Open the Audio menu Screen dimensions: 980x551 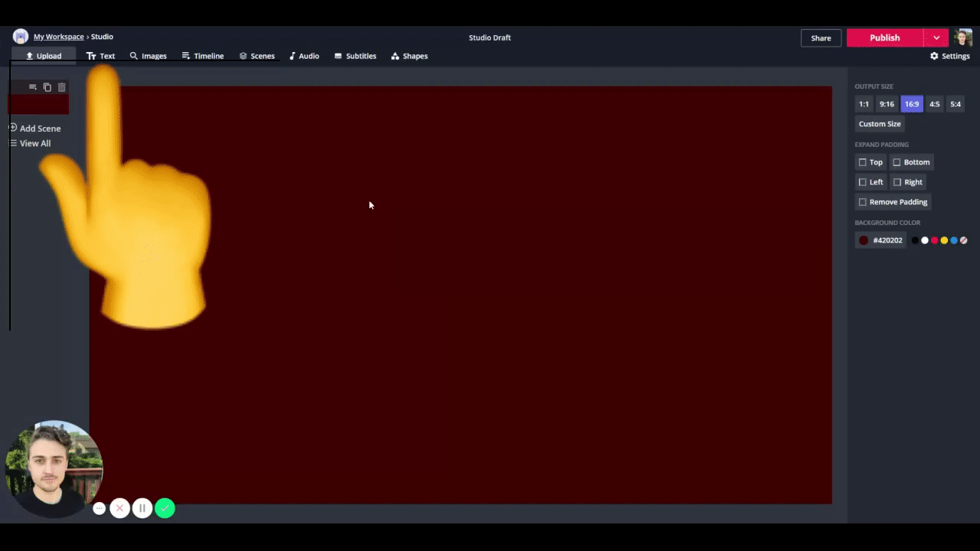click(304, 56)
